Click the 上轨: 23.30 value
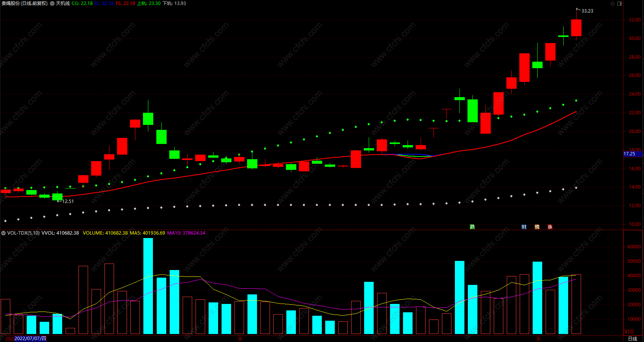The image size is (644, 342). [149, 3]
